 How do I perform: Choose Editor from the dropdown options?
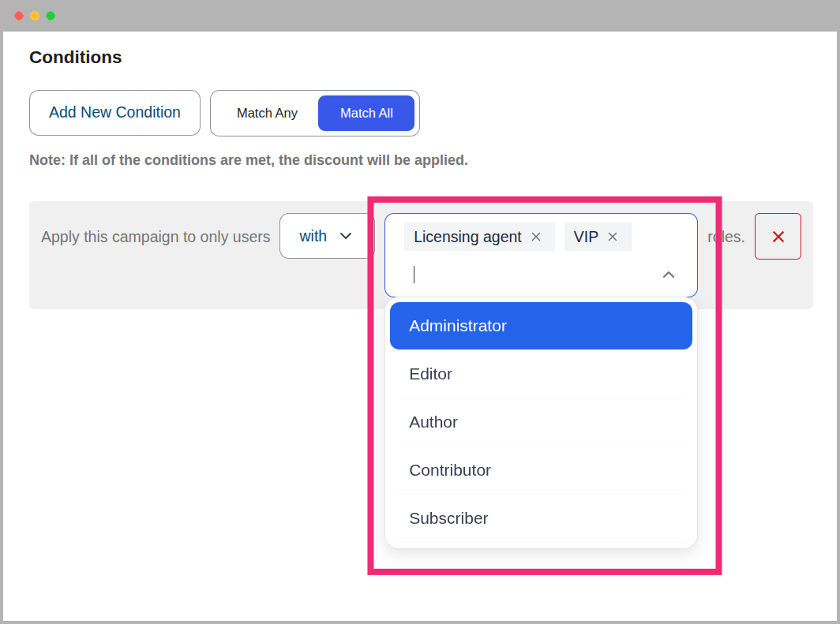point(541,374)
